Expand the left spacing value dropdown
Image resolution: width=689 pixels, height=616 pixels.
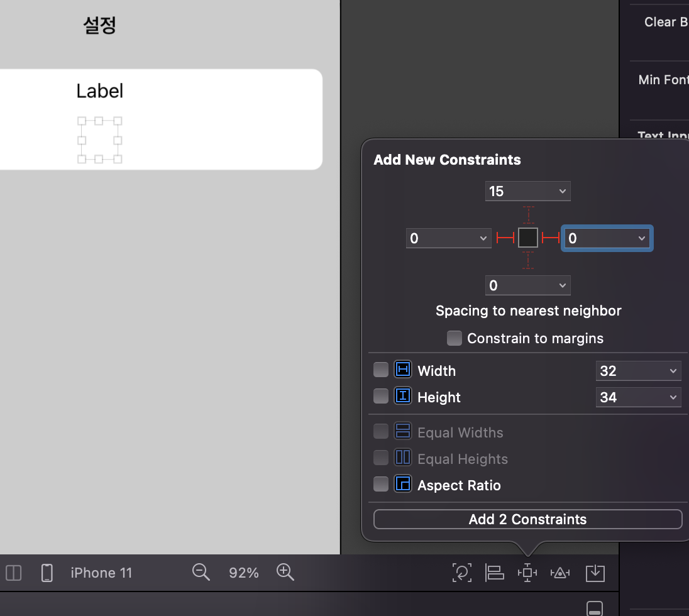483,238
